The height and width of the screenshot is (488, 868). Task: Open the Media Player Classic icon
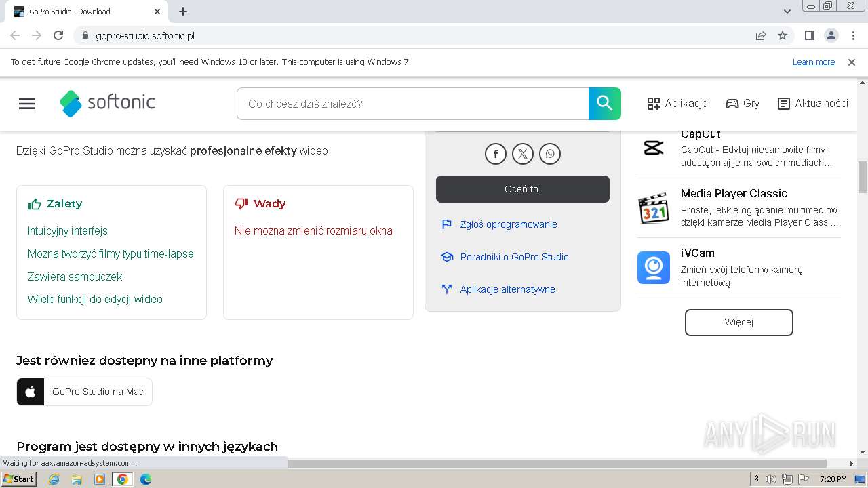tap(654, 207)
